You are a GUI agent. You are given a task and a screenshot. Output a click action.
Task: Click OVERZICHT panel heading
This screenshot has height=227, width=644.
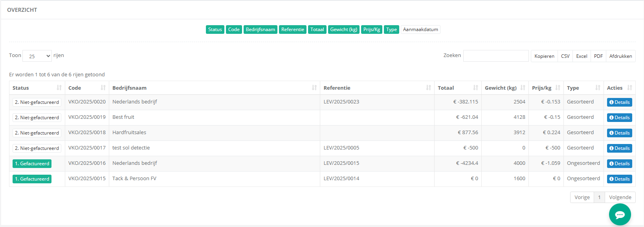(22, 10)
